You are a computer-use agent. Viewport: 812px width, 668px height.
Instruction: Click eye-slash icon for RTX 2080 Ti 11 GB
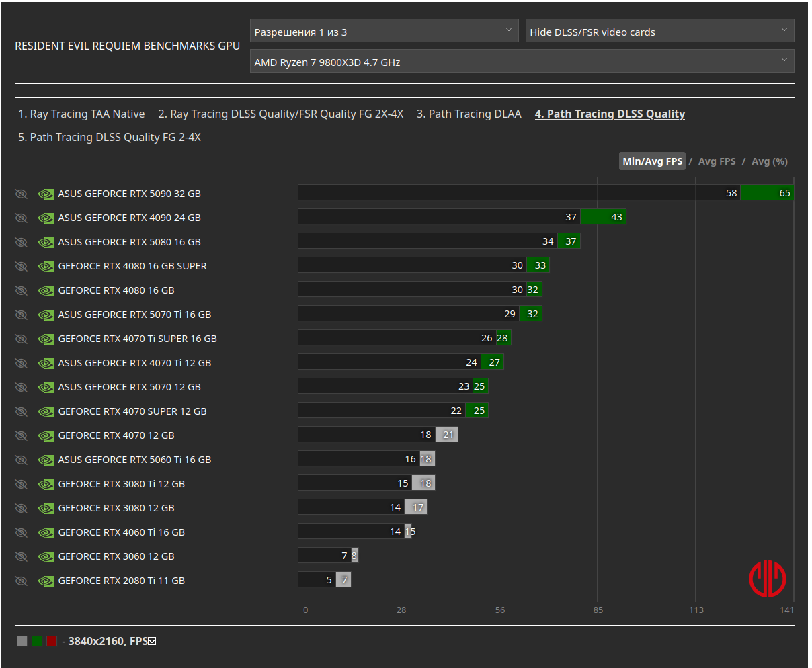tap(21, 581)
